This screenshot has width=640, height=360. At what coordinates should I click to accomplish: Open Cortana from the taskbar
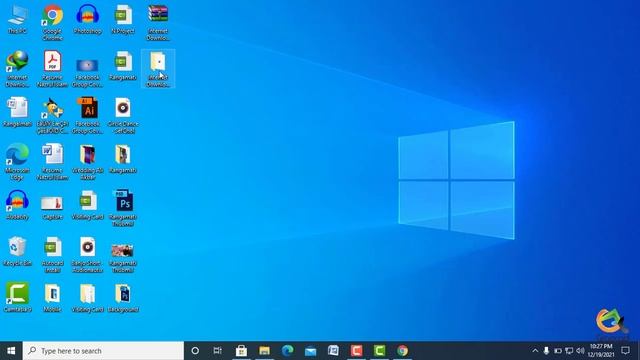pyautogui.click(x=195, y=351)
